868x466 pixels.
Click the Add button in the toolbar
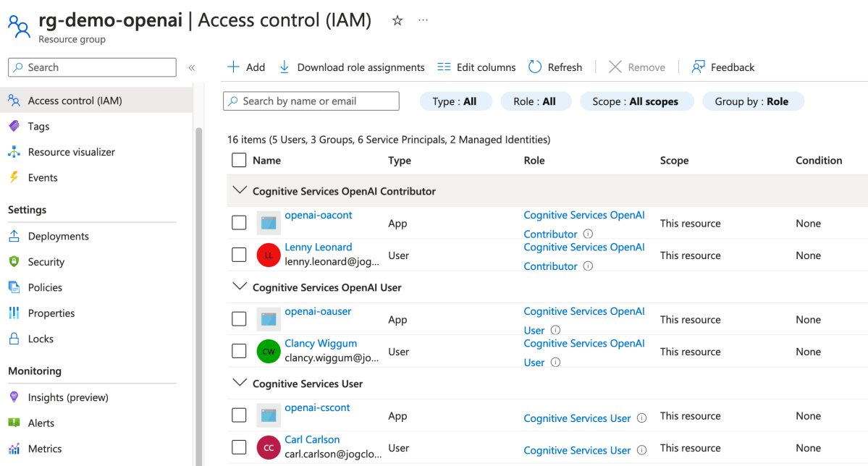tap(246, 67)
